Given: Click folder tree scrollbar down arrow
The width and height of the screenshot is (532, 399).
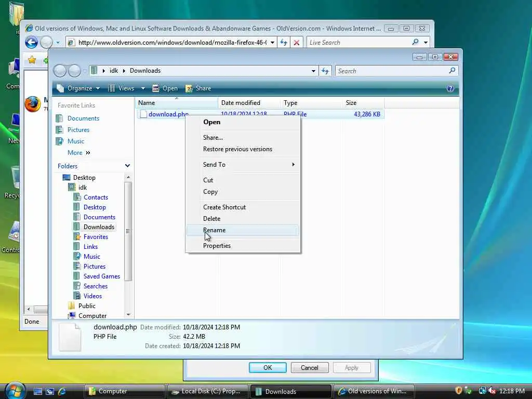Looking at the screenshot, I should click(128, 314).
